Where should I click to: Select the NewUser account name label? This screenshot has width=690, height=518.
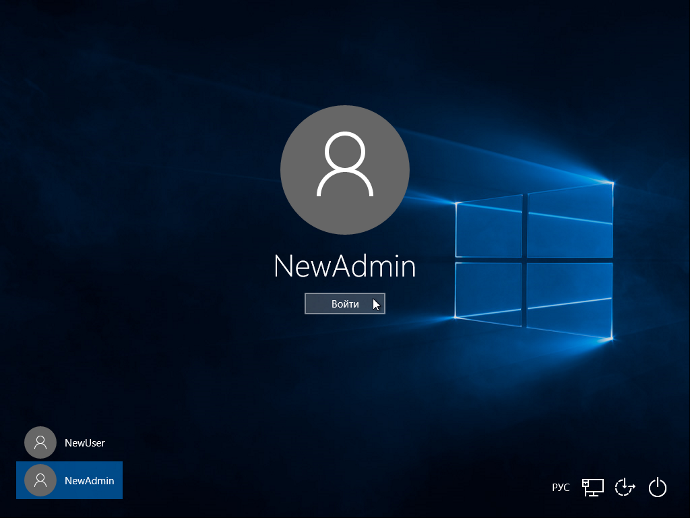85,442
